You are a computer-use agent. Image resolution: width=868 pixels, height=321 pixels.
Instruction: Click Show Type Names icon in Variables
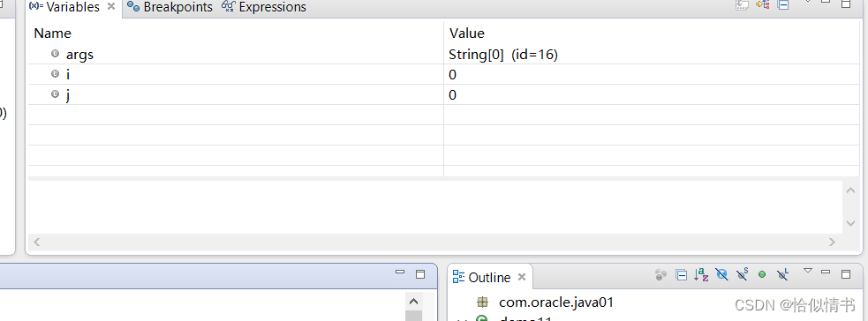pyautogui.click(x=742, y=5)
